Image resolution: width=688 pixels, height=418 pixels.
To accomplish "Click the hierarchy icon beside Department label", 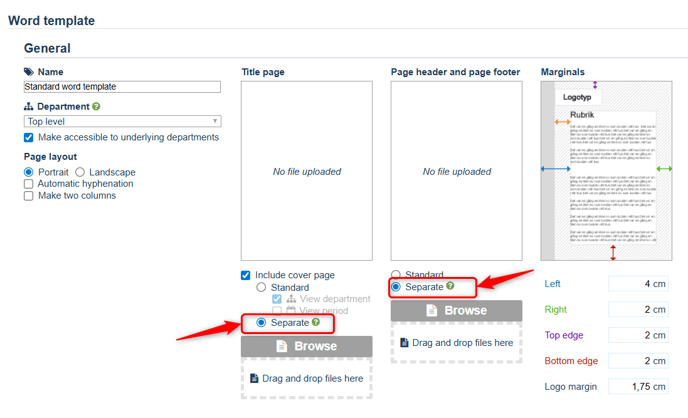I will pos(28,106).
